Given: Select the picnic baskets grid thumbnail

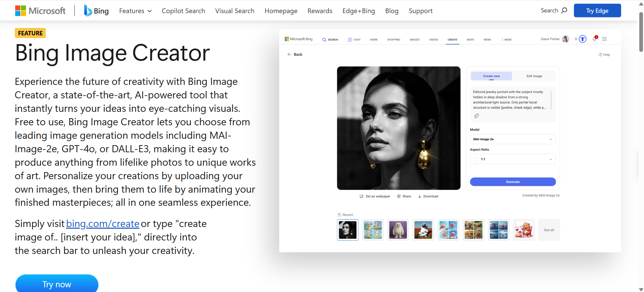Looking at the screenshot, I should [473, 230].
